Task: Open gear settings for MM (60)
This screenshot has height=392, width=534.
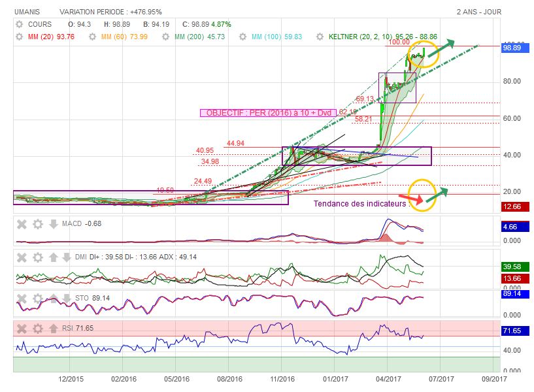Action: [92, 37]
